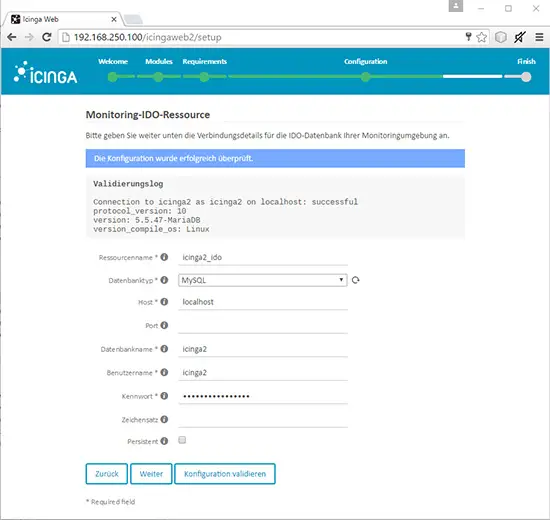Click the version 5.5.47-MariaDB log line

(147, 220)
